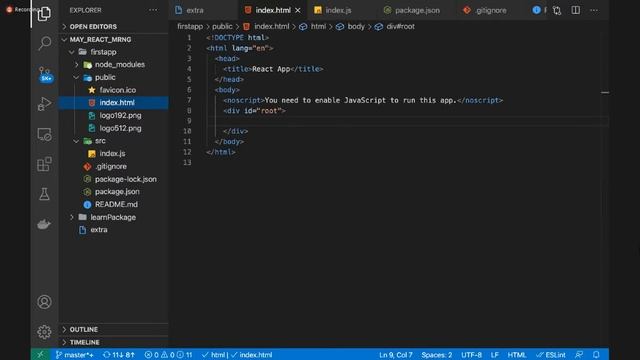This screenshot has width=640, height=360.
Task: Open Remote Explorer view icon
Action: point(44,134)
